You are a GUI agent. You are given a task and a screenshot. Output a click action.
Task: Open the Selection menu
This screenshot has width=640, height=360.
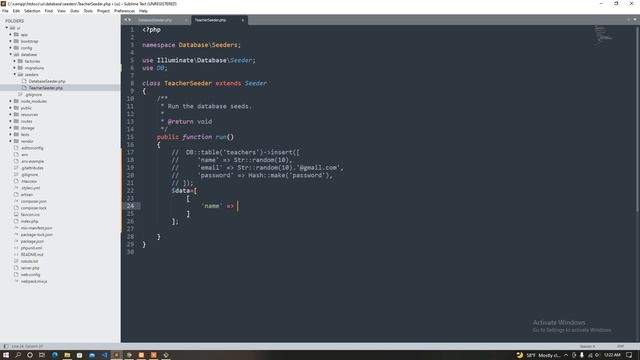(32, 11)
